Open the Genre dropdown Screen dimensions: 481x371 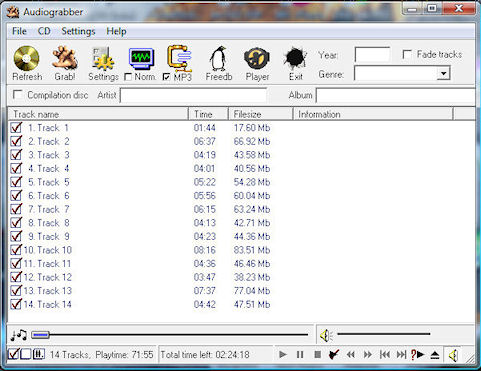tap(443, 73)
